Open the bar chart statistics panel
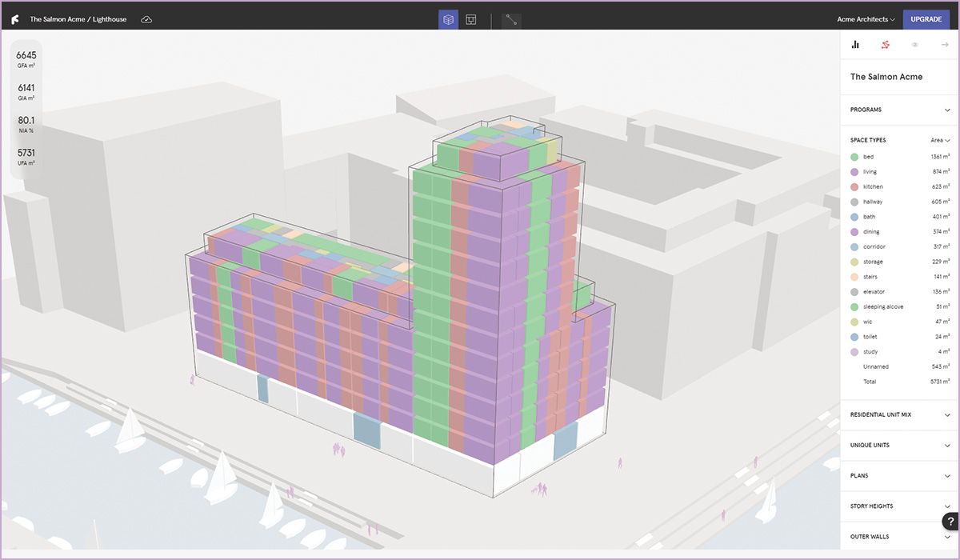 (855, 45)
